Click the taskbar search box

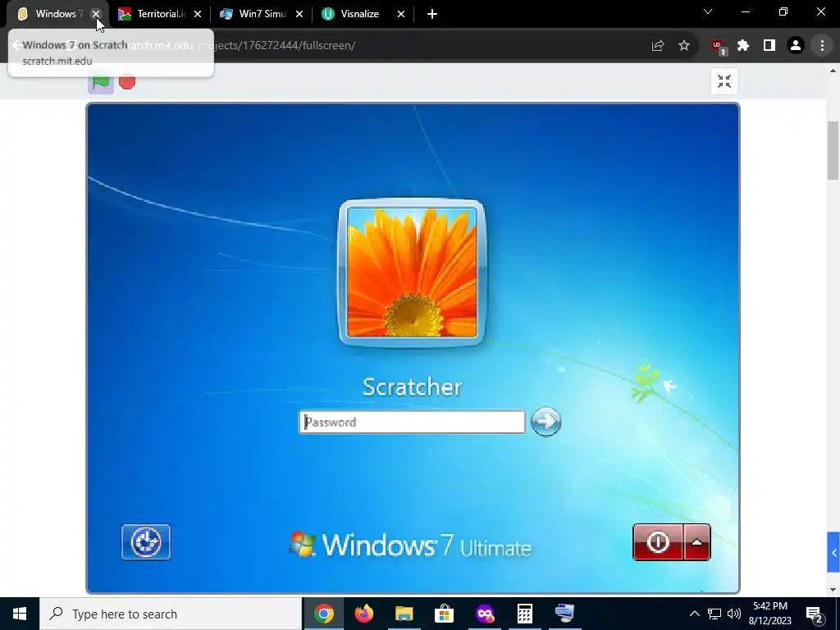point(171,614)
